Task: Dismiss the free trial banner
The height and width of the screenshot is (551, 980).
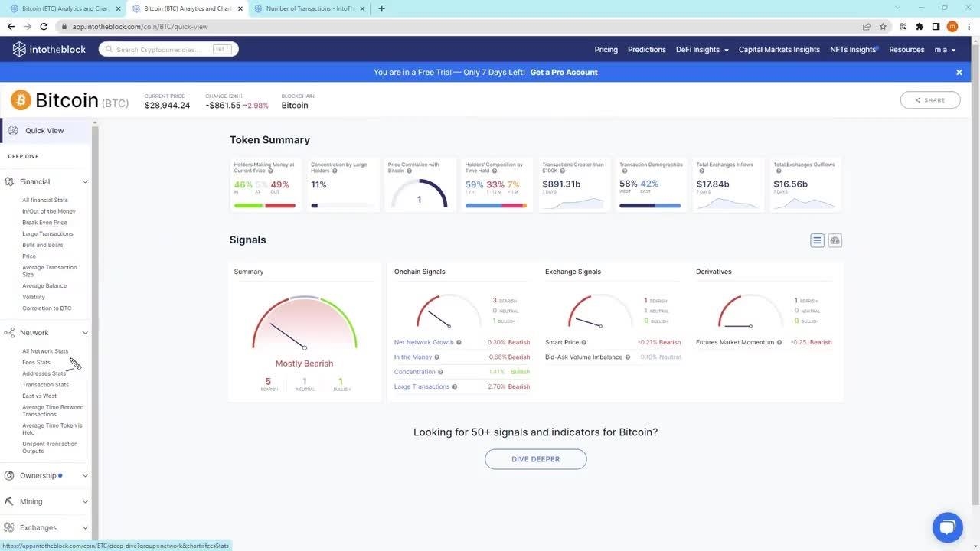Action: 959,73
